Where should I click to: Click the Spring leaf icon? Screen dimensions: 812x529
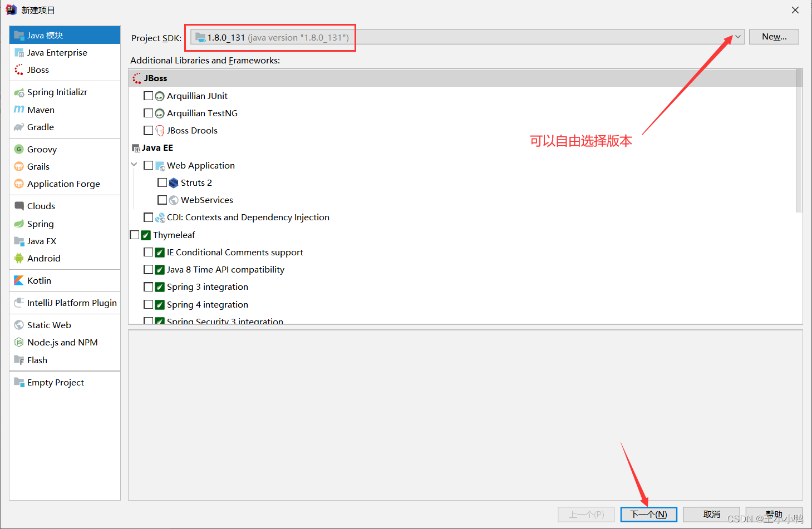19,224
